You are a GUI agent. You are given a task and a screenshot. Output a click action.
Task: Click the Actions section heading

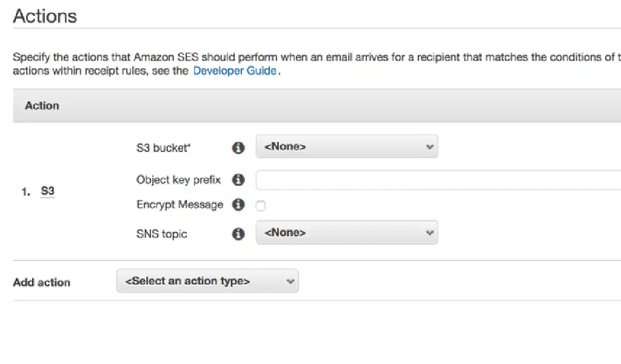point(45,16)
